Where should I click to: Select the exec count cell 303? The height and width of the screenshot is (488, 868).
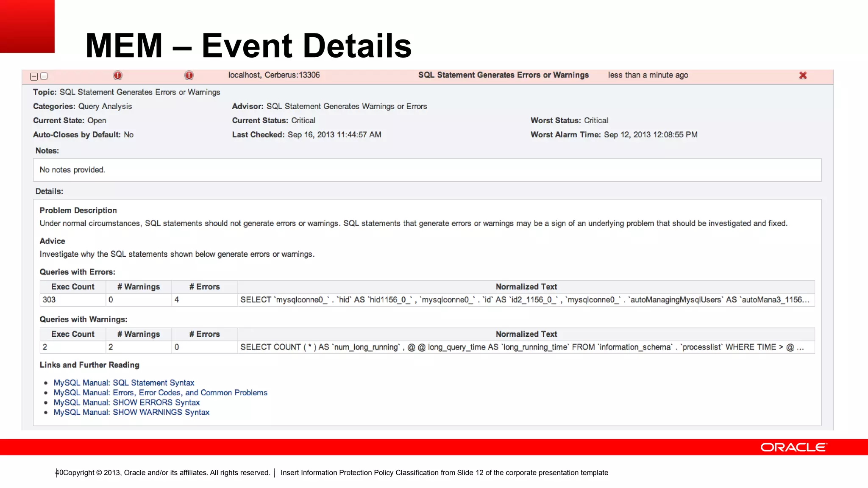click(x=73, y=299)
